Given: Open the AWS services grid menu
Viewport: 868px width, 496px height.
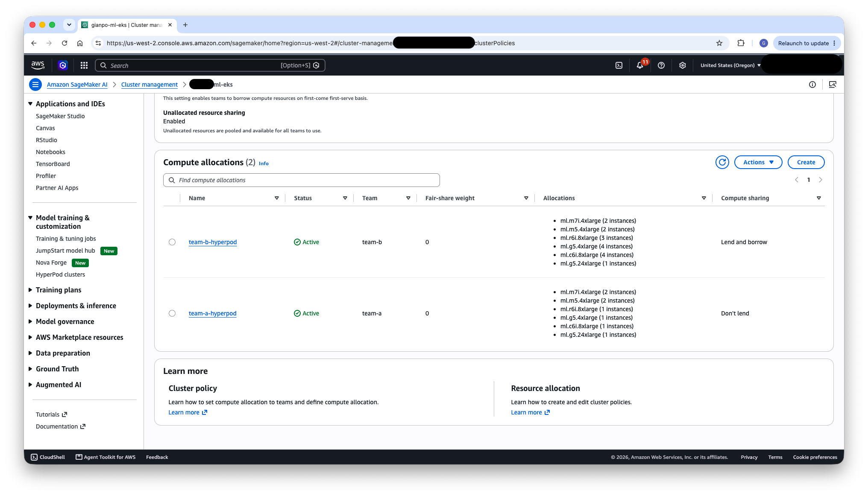Looking at the screenshot, I should 84,65.
